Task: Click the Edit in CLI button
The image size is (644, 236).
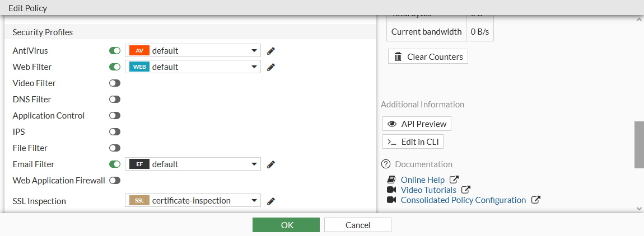Action: point(413,142)
